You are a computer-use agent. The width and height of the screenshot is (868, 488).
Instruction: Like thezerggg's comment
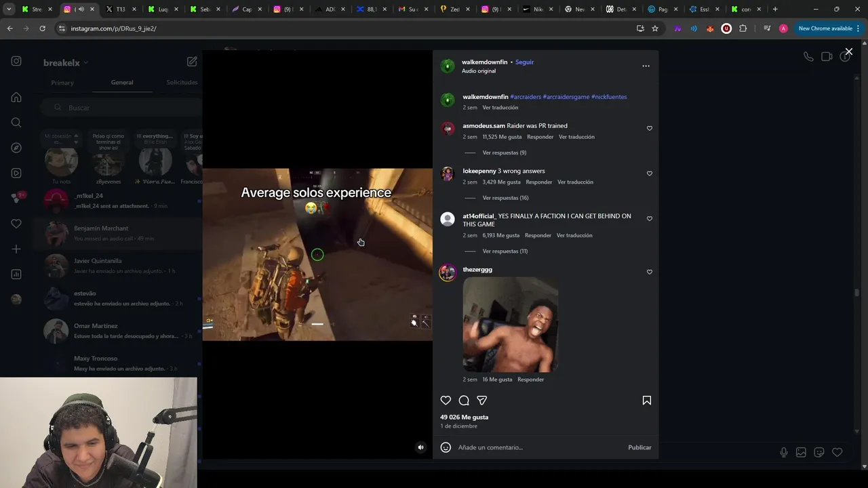pyautogui.click(x=650, y=272)
